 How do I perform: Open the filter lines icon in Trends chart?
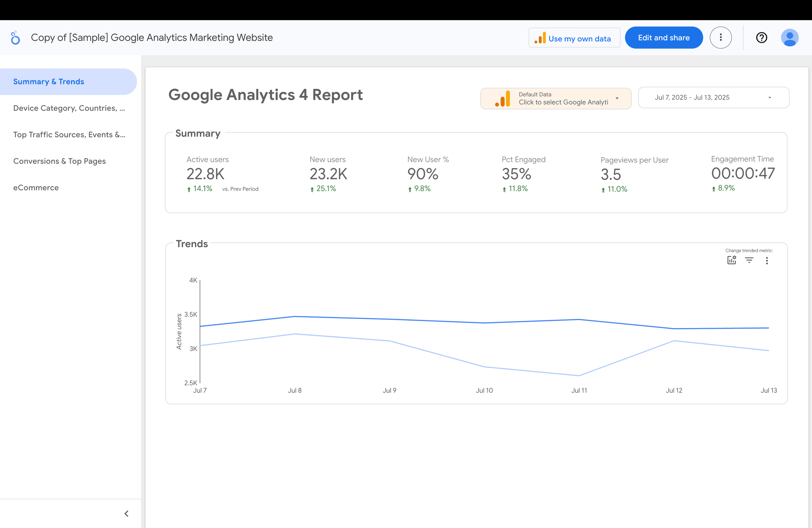coord(749,261)
